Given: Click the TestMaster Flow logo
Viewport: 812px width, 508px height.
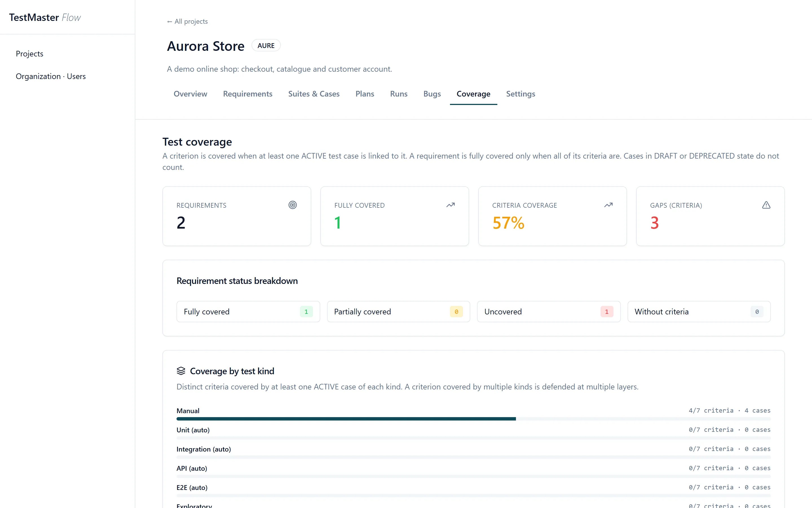Looking at the screenshot, I should coord(45,17).
